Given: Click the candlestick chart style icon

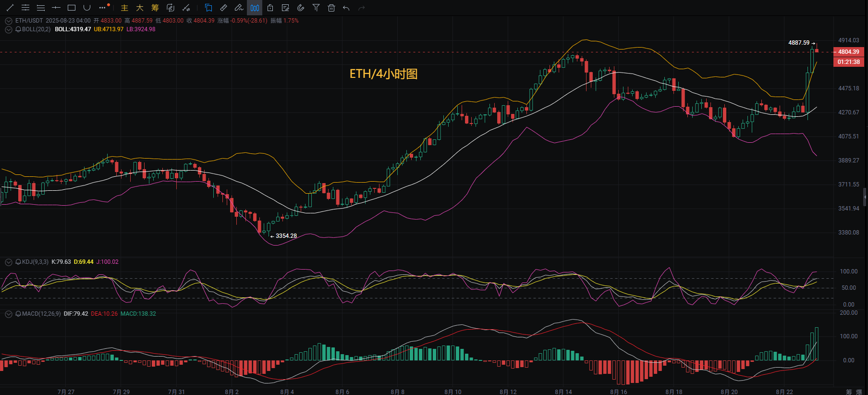Looking at the screenshot, I should [255, 8].
